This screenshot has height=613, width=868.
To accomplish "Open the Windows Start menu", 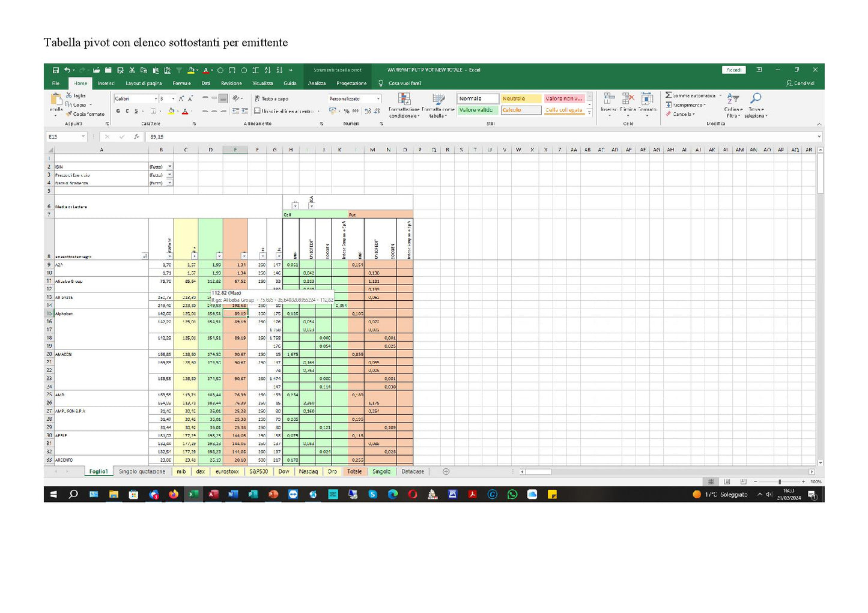I will pos(53,494).
